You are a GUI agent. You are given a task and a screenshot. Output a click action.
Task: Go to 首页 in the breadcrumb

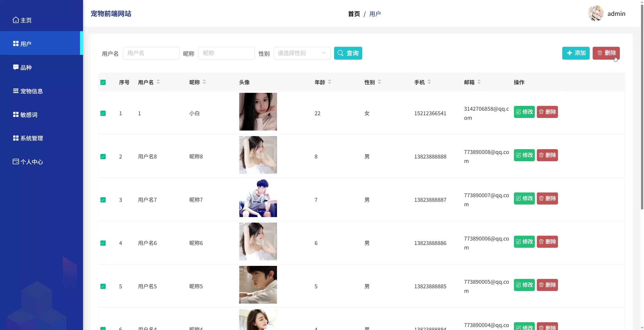click(354, 14)
